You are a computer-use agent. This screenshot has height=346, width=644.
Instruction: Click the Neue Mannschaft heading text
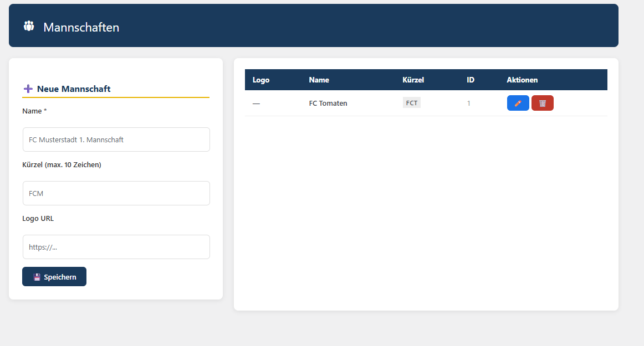(x=74, y=89)
